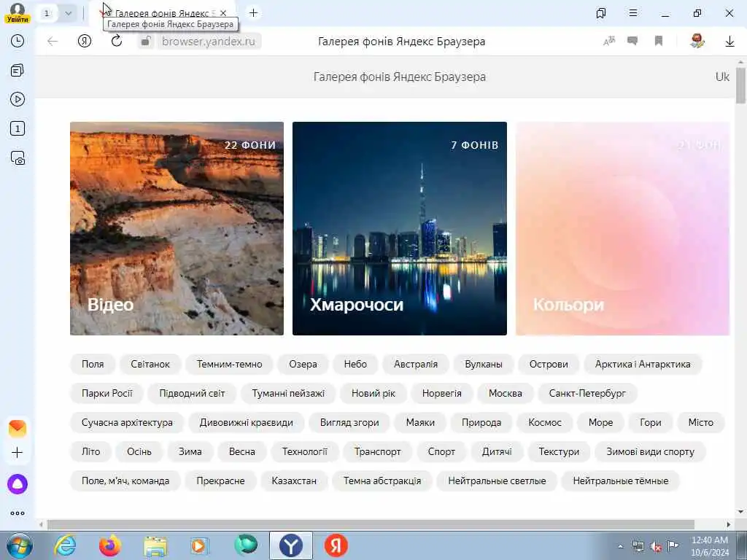Open the Норвегія tag
This screenshot has width=747, height=560.
[x=441, y=393]
